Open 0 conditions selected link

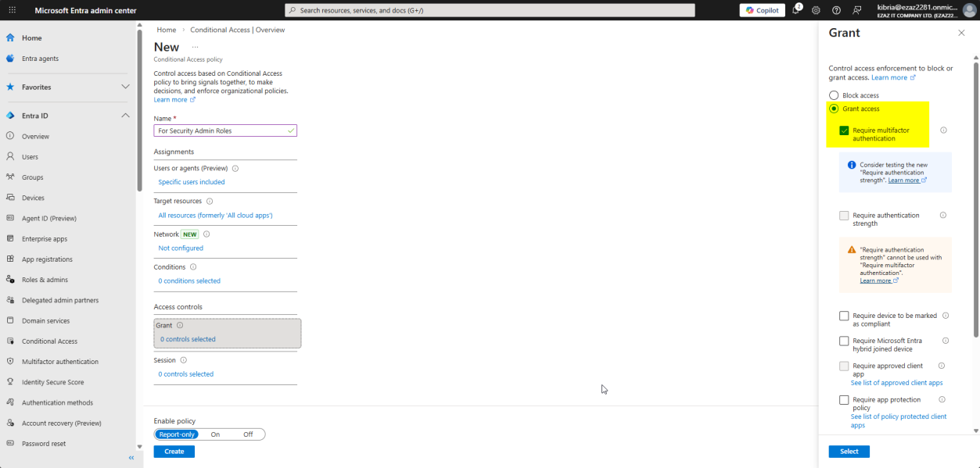(189, 281)
